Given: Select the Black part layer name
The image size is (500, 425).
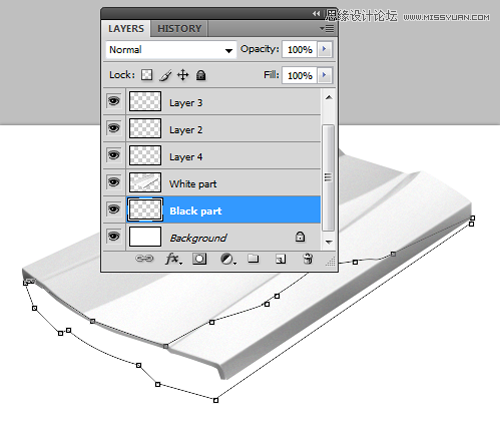Looking at the screenshot, I should 195,211.
